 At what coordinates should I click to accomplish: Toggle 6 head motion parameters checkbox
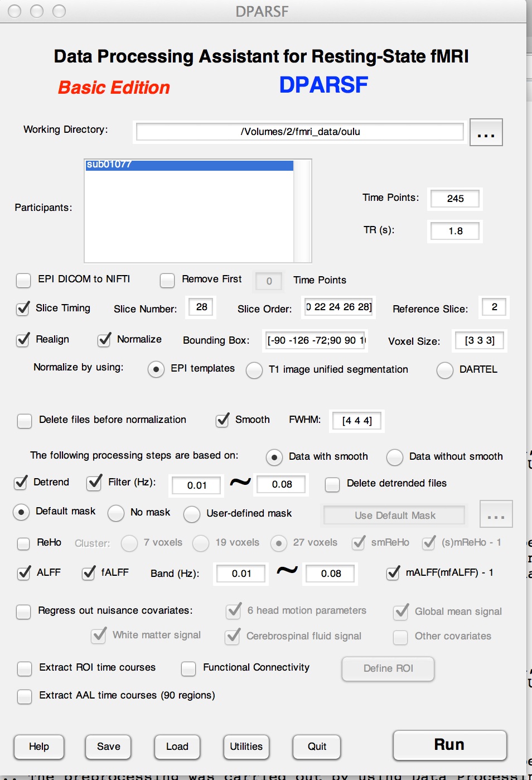pyautogui.click(x=234, y=612)
